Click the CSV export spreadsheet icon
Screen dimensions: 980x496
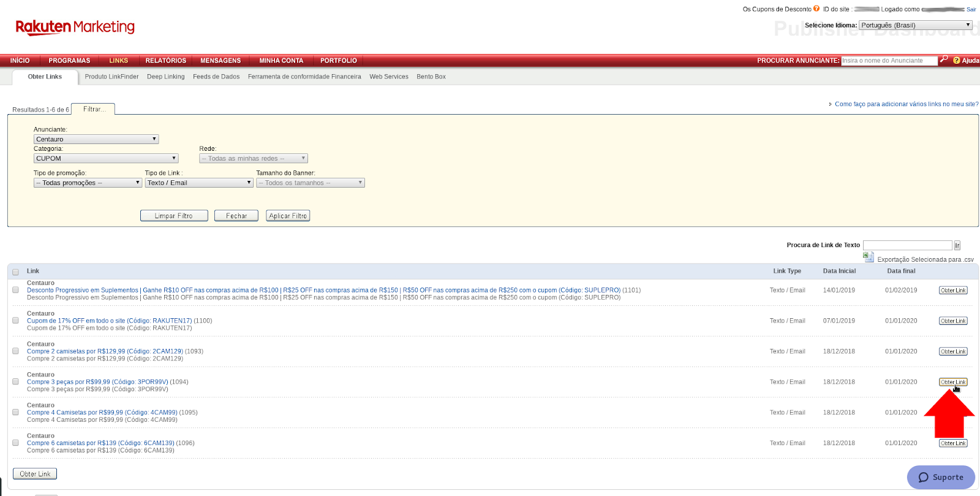click(x=869, y=257)
